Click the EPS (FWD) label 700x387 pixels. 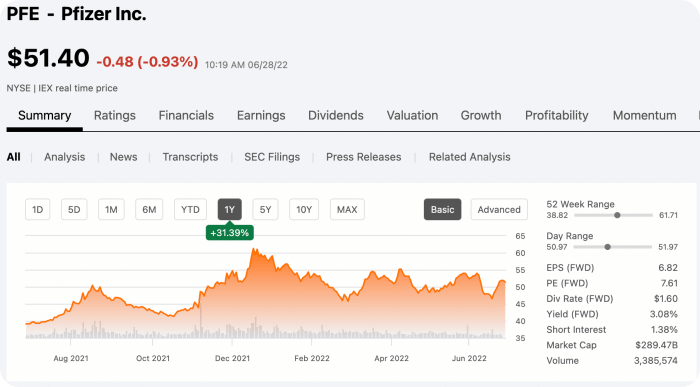(570, 268)
